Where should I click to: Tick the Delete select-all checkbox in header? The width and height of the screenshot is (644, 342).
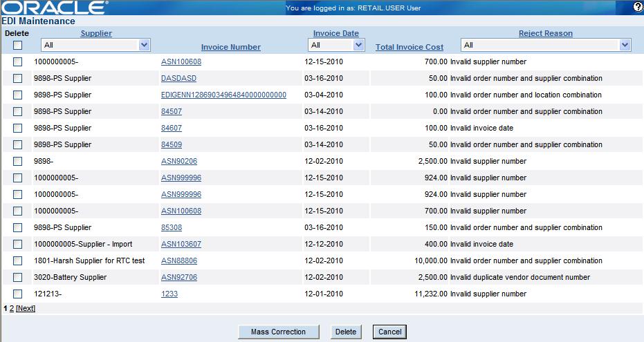17,45
